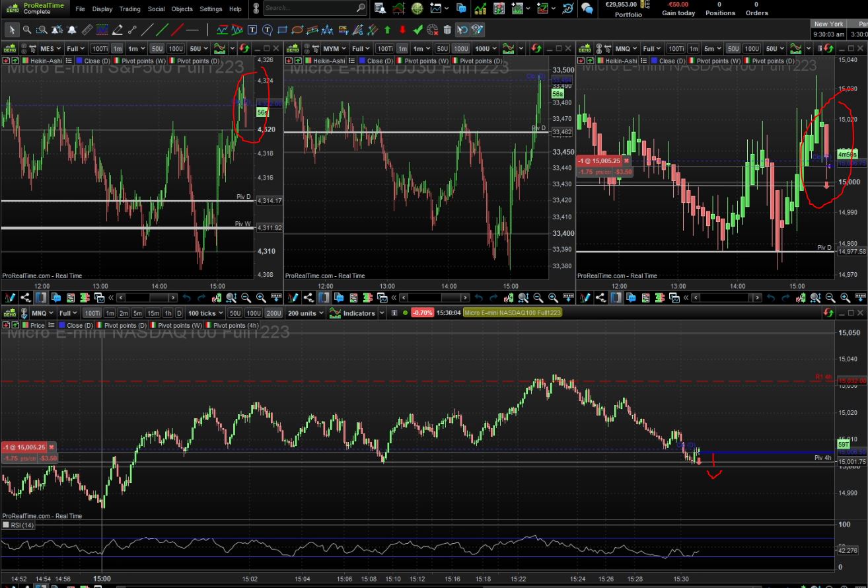Select 2m timeframe in bottom MNQ chart
This screenshot has width=868, height=588.
124,312
